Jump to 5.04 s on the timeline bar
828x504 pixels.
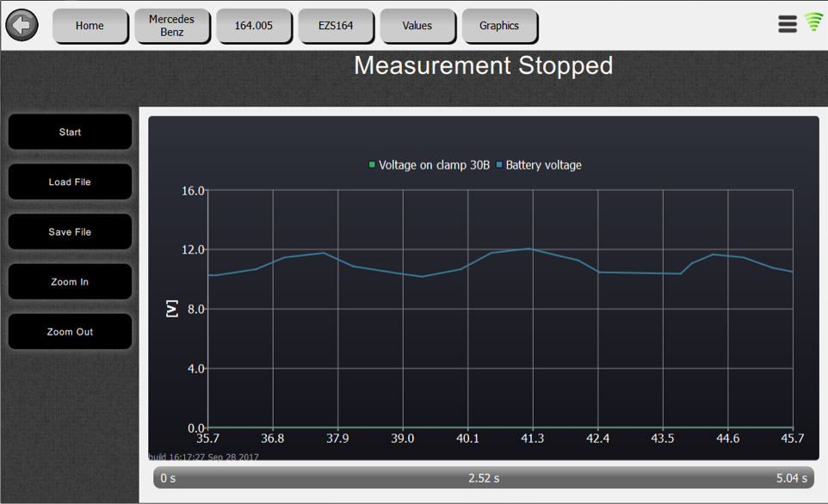(x=792, y=478)
